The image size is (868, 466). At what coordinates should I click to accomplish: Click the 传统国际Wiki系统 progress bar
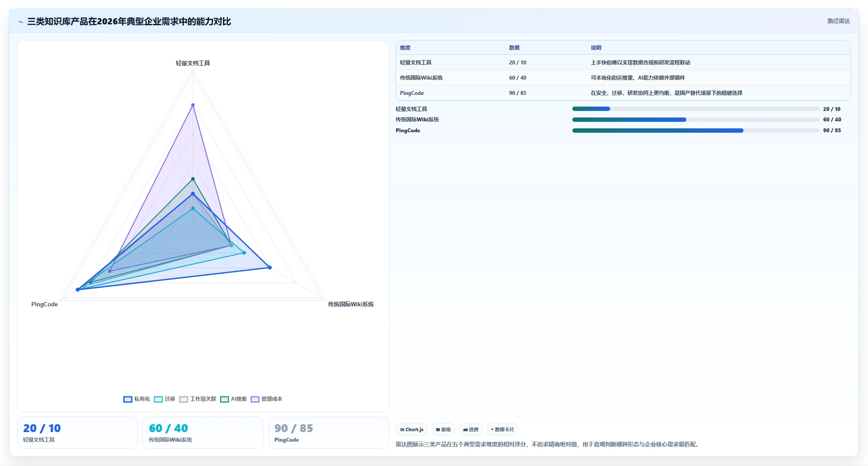point(696,120)
